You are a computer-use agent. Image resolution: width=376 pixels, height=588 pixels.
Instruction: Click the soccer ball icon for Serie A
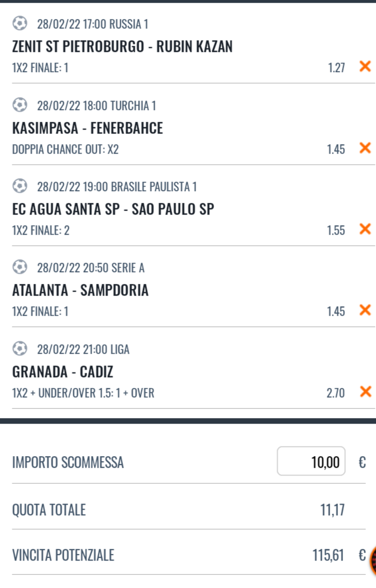tap(20, 267)
